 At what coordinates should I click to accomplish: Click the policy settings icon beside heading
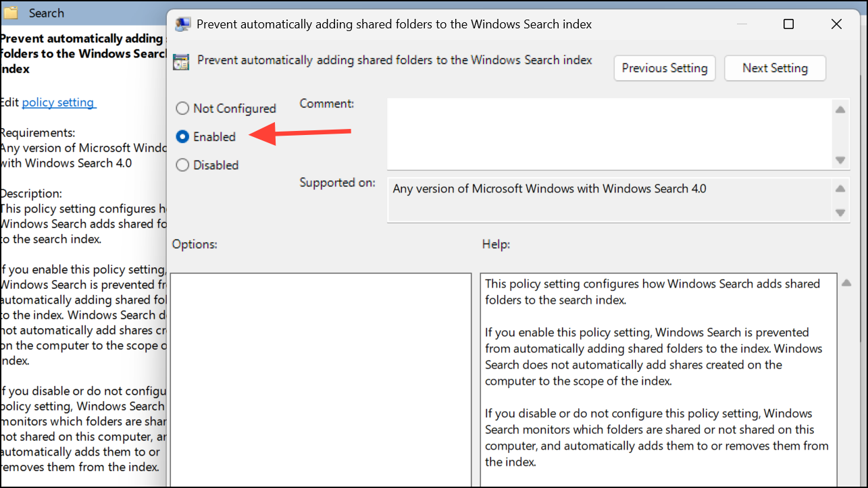coord(181,62)
